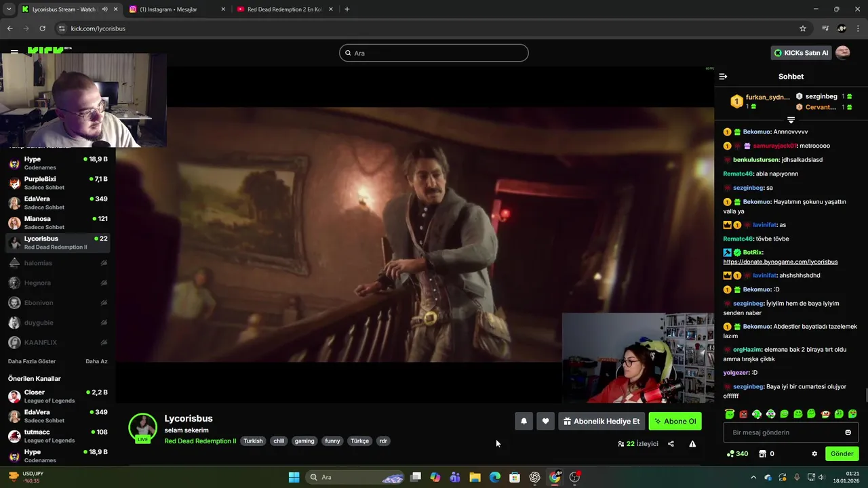Open the browser tab search dropdown

point(9,9)
